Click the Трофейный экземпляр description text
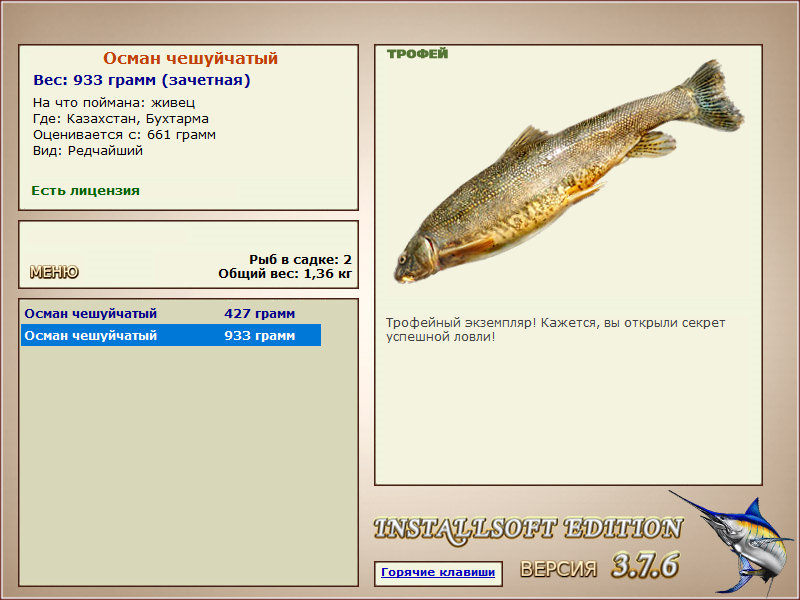The image size is (800, 600). tap(556, 330)
